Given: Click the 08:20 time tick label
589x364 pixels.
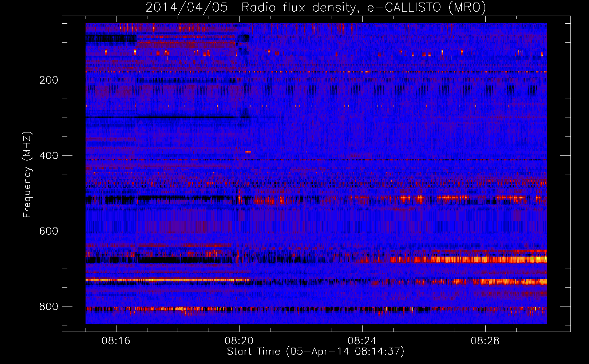Looking at the screenshot, I should click(x=239, y=341).
